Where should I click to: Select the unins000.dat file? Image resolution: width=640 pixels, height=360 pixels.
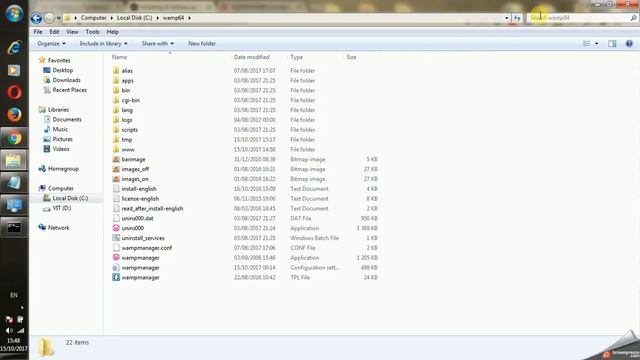138,218
